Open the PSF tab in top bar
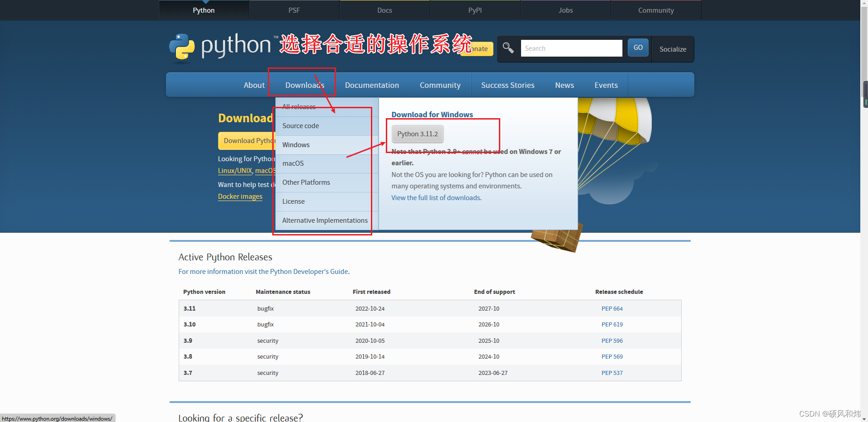The height and width of the screenshot is (422, 868). click(294, 10)
